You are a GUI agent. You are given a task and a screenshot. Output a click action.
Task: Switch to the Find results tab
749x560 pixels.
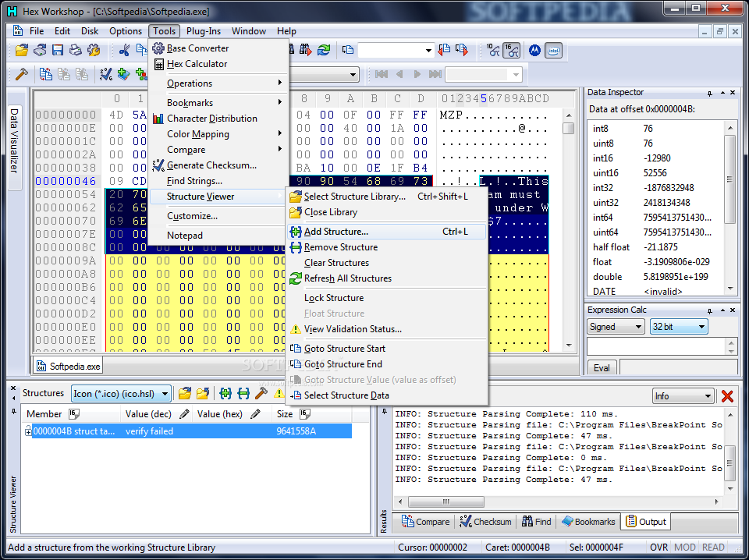pyautogui.click(x=537, y=522)
